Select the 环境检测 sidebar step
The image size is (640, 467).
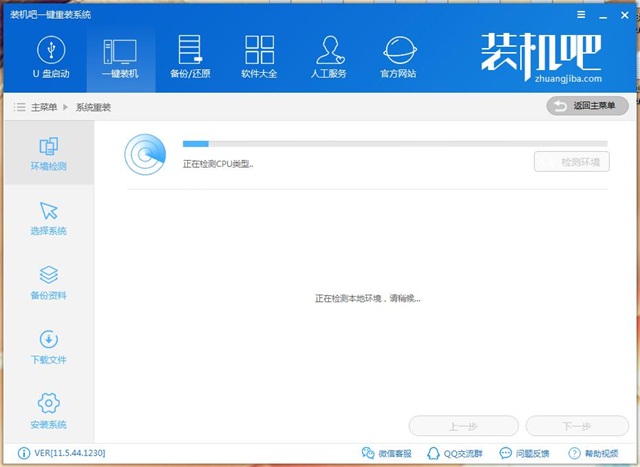click(48, 153)
